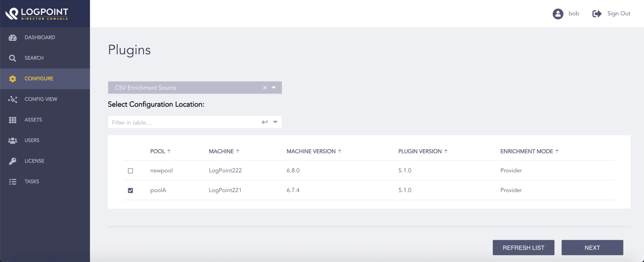Open Search using the magnifier icon
644x262 pixels.
coord(13,57)
